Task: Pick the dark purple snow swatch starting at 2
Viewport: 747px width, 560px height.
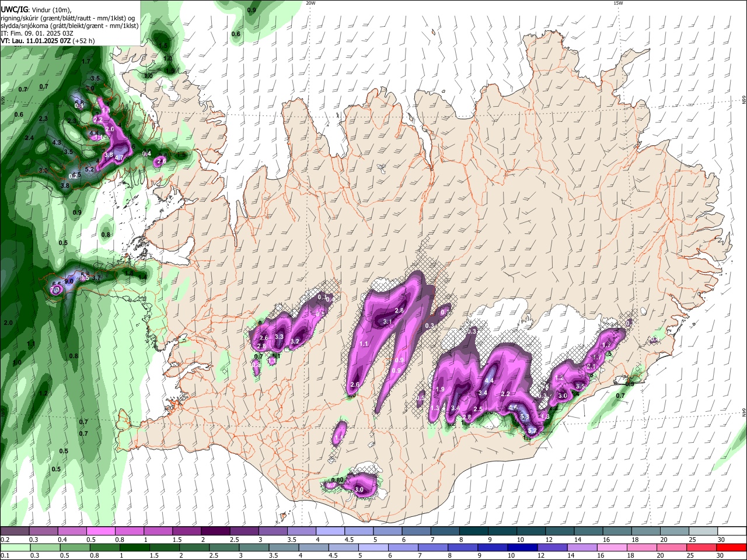Action: tap(215, 531)
